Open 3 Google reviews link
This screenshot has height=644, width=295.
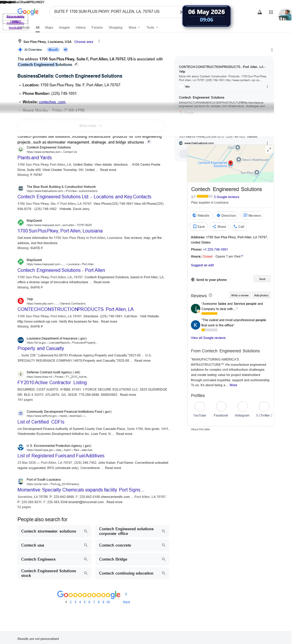[x=226, y=197]
